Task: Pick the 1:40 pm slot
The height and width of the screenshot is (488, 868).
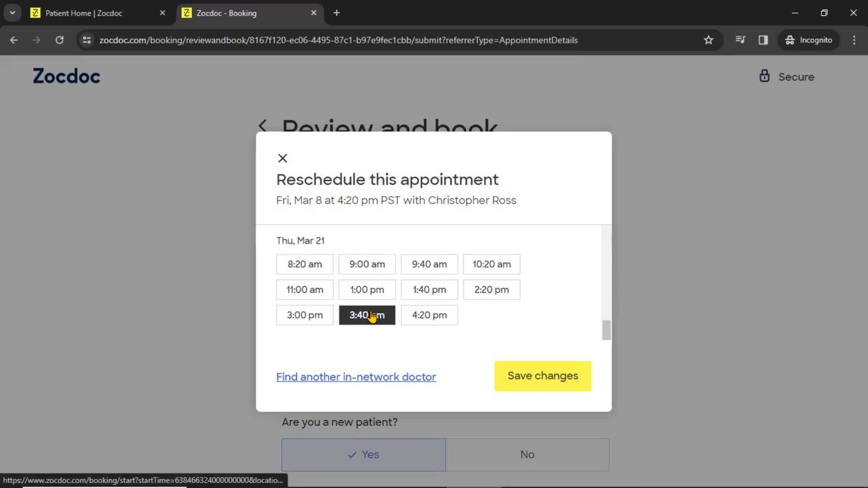Action: (x=429, y=290)
